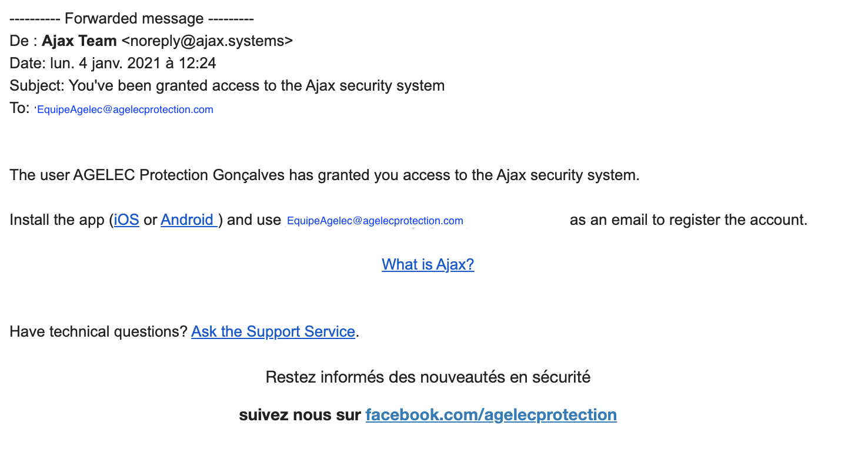Viewport: 868px width, 465px height.
Task: Click "as an email to register the account"
Action: pos(688,220)
